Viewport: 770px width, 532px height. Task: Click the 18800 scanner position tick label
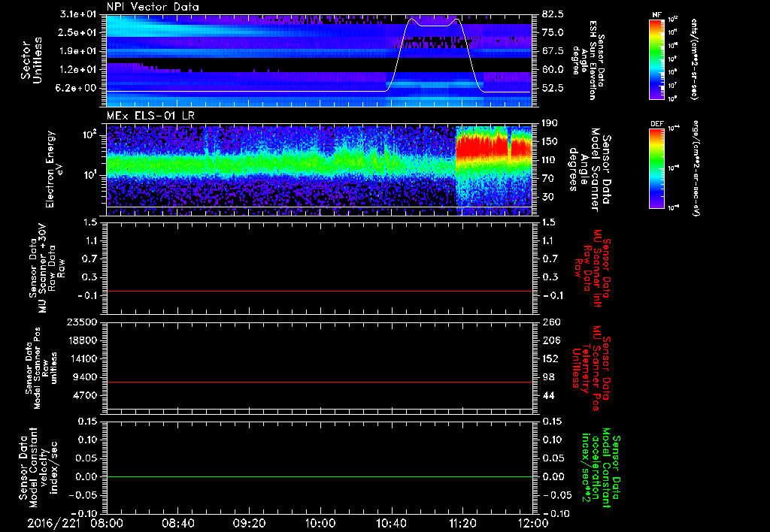pos(82,340)
